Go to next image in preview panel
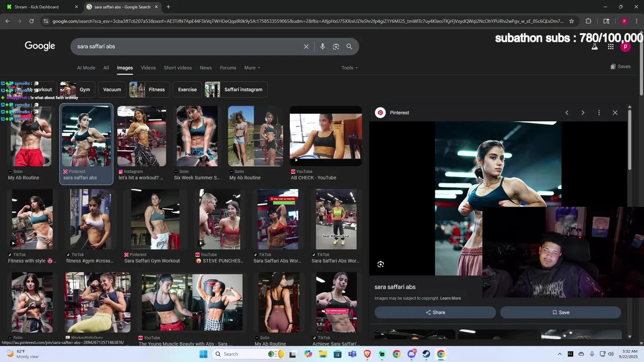Screen dimensions: 644x362 [583, 113]
